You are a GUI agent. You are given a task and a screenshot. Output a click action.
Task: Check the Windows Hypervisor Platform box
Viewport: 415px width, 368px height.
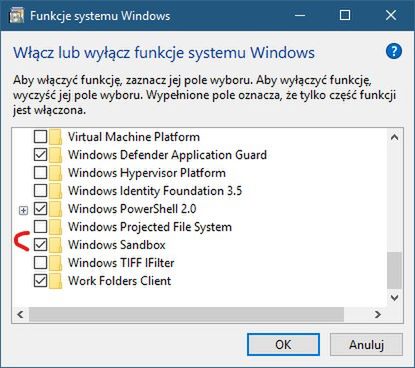pos(40,173)
